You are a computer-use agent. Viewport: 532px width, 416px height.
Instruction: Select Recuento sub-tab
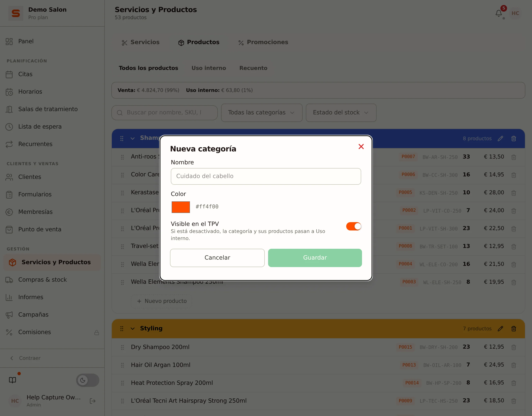point(253,68)
